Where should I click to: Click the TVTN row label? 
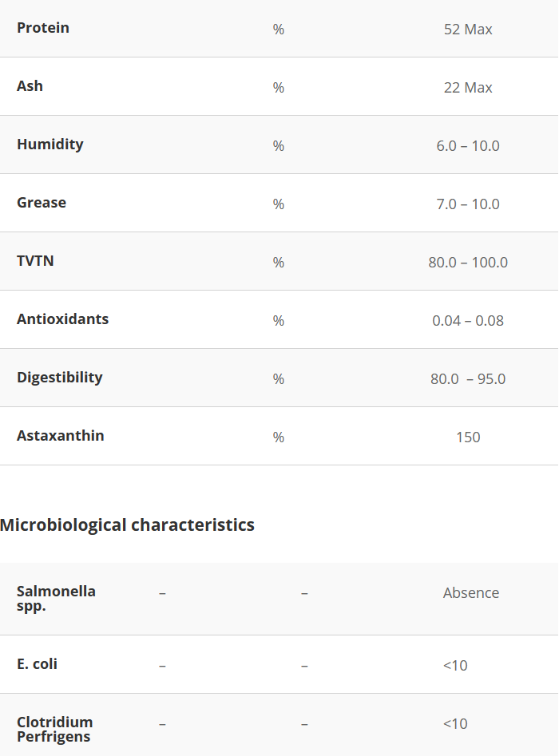[x=36, y=261]
